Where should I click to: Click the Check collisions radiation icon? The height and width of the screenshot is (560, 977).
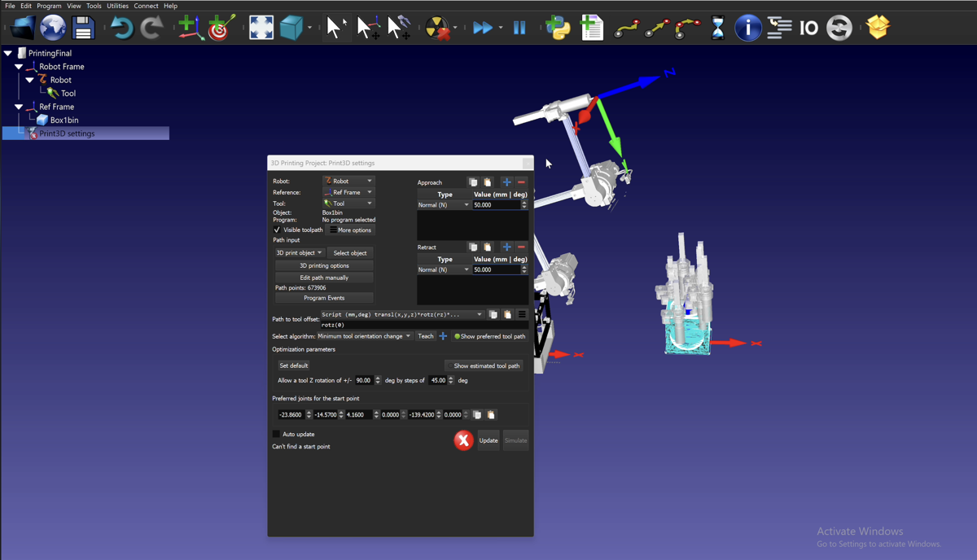point(437,28)
